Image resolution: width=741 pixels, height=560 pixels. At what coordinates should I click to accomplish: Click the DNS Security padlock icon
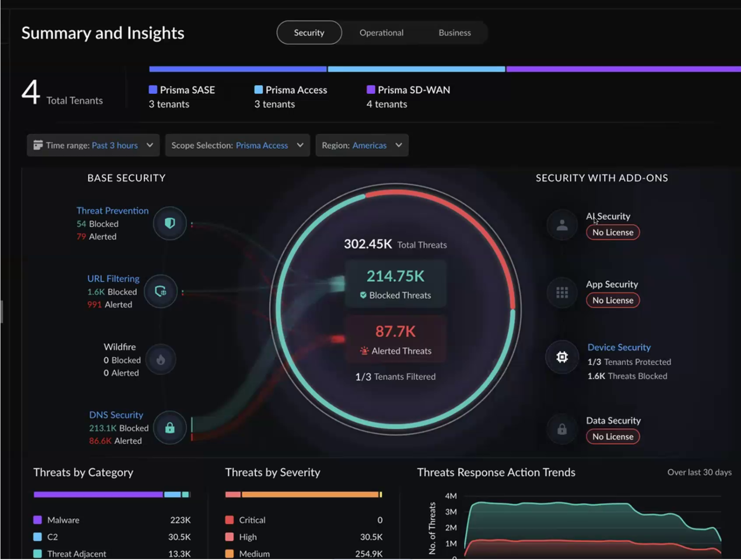coord(170,427)
